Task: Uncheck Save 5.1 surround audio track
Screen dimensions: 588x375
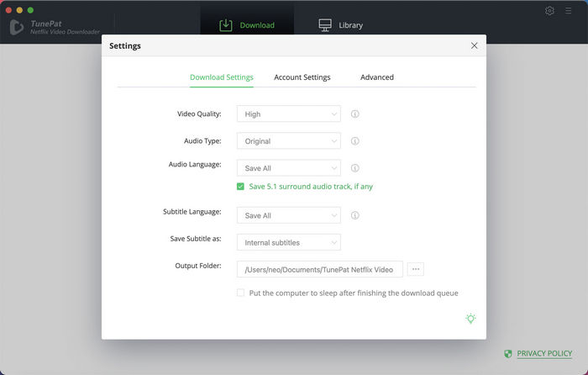Action: (x=240, y=187)
